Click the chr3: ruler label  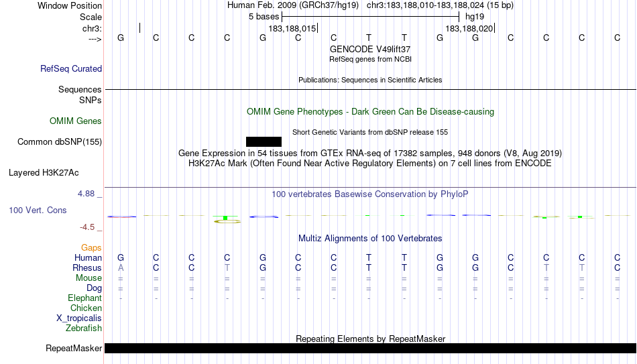[x=92, y=28]
